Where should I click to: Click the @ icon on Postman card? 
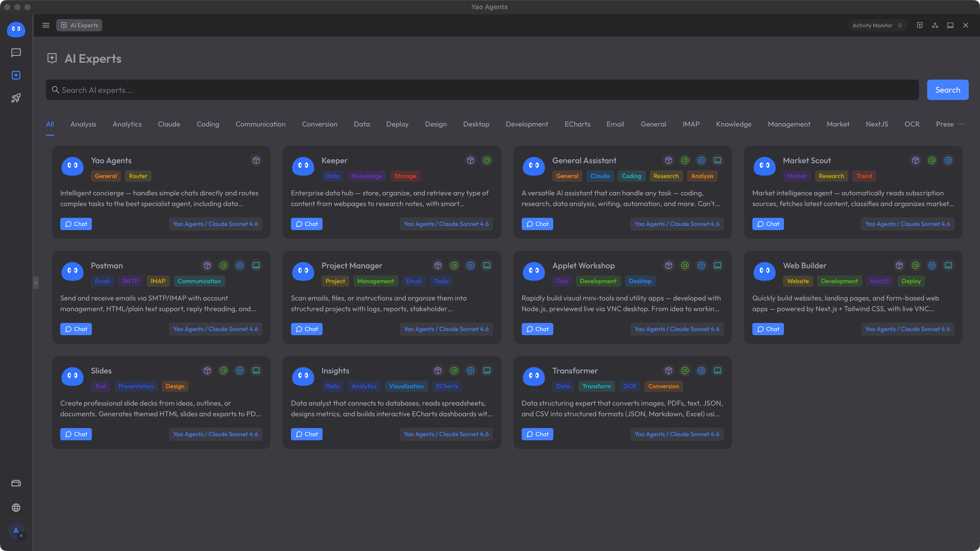[224, 265]
